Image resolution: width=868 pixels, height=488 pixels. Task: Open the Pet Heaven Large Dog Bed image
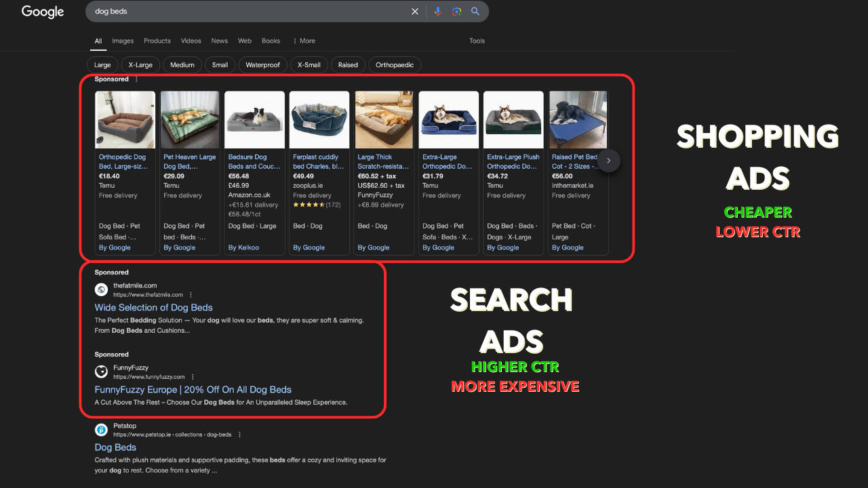tap(190, 120)
